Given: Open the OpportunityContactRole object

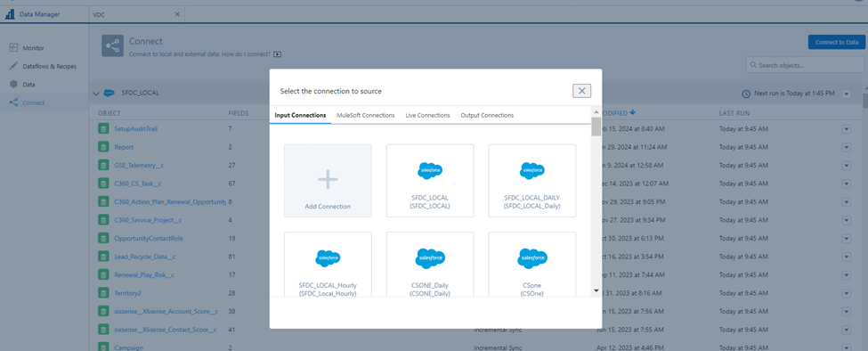Looking at the screenshot, I should tap(149, 238).
